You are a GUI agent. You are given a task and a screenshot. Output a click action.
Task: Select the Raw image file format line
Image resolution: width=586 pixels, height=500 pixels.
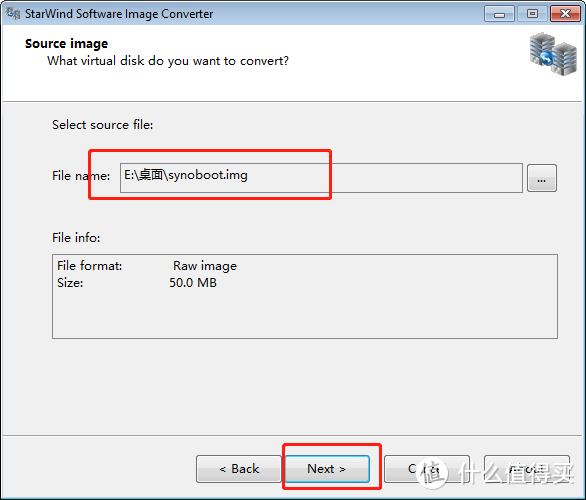(x=147, y=266)
